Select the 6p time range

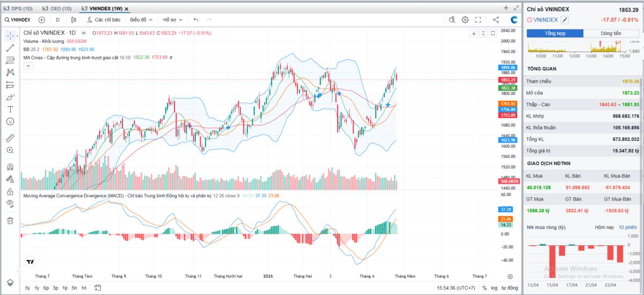point(46,288)
